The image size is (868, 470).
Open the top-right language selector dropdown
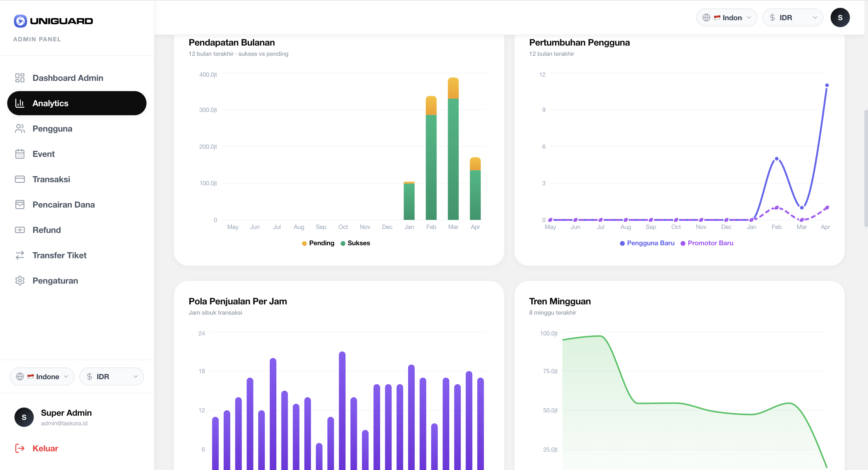pyautogui.click(x=726, y=17)
